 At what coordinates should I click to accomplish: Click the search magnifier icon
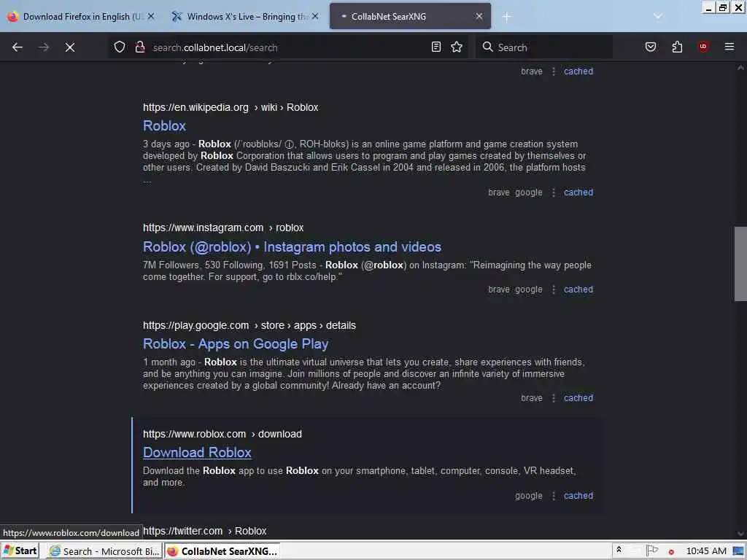(x=487, y=47)
